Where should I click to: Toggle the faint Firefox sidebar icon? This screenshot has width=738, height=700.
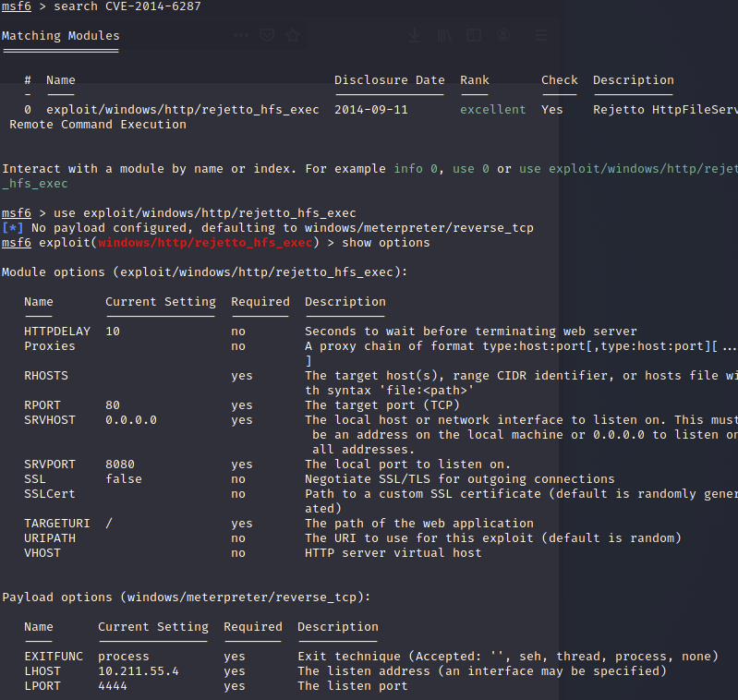click(474, 35)
